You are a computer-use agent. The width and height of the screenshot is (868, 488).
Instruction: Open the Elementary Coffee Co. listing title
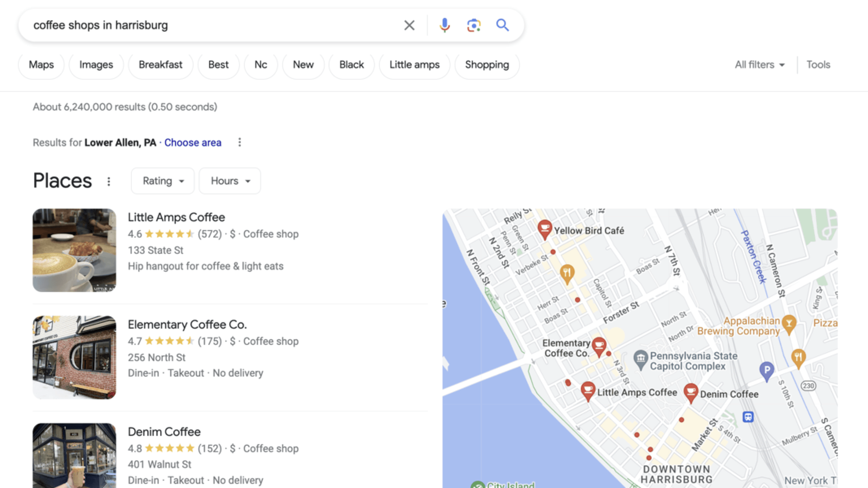(x=187, y=325)
